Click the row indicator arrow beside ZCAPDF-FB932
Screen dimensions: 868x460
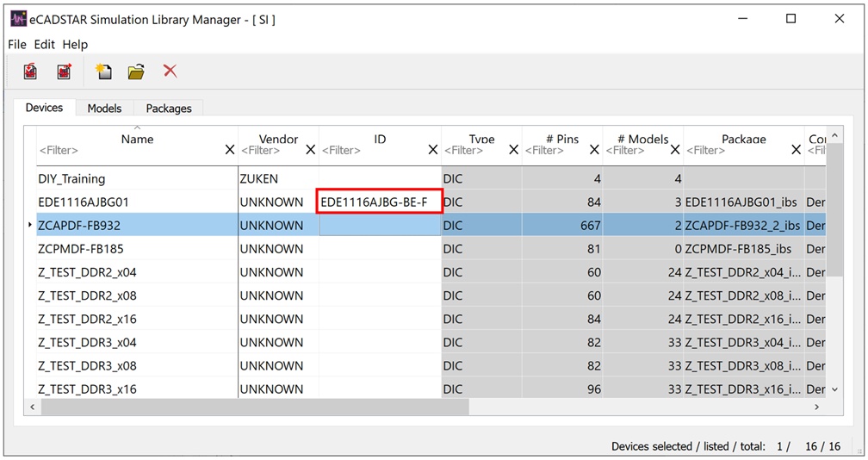pos(30,225)
